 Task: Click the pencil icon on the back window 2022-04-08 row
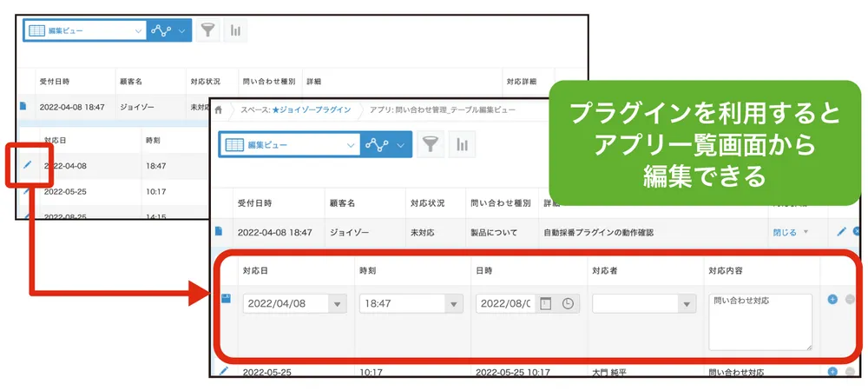tap(27, 164)
